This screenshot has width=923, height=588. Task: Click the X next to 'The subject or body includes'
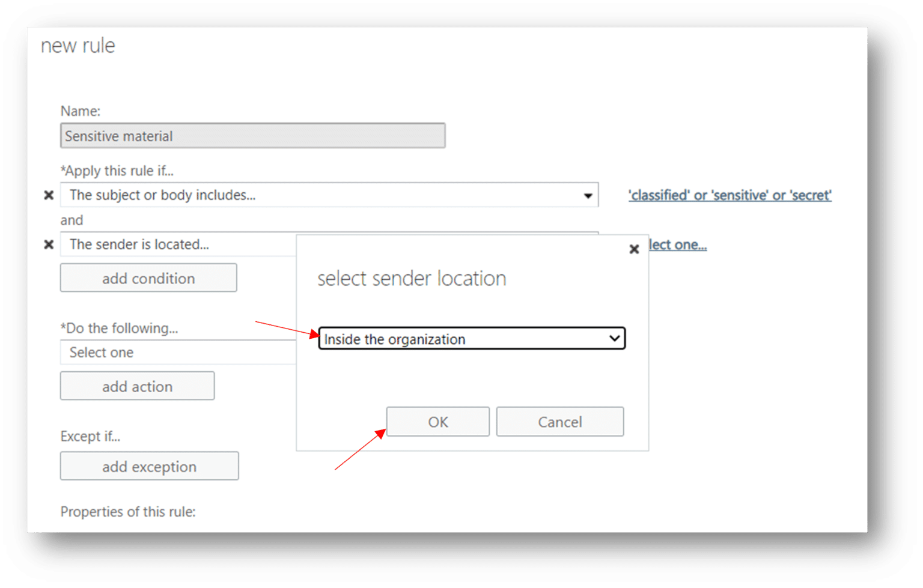click(49, 195)
